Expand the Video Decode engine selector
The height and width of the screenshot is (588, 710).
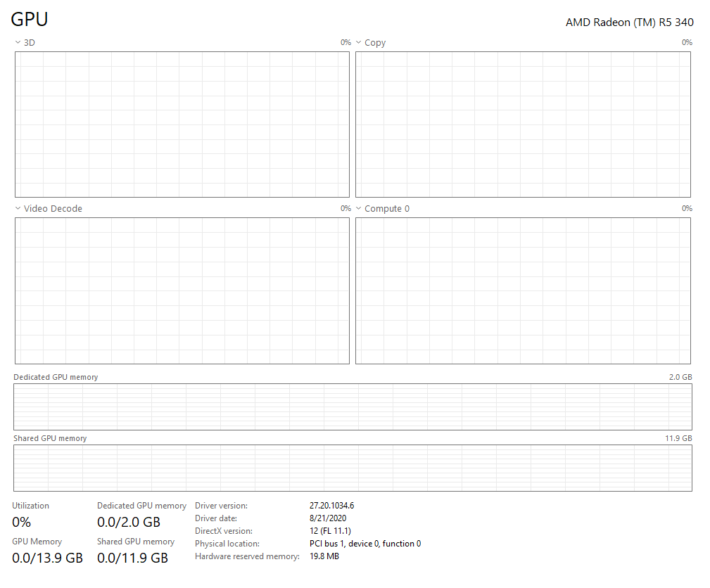point(18,209)
